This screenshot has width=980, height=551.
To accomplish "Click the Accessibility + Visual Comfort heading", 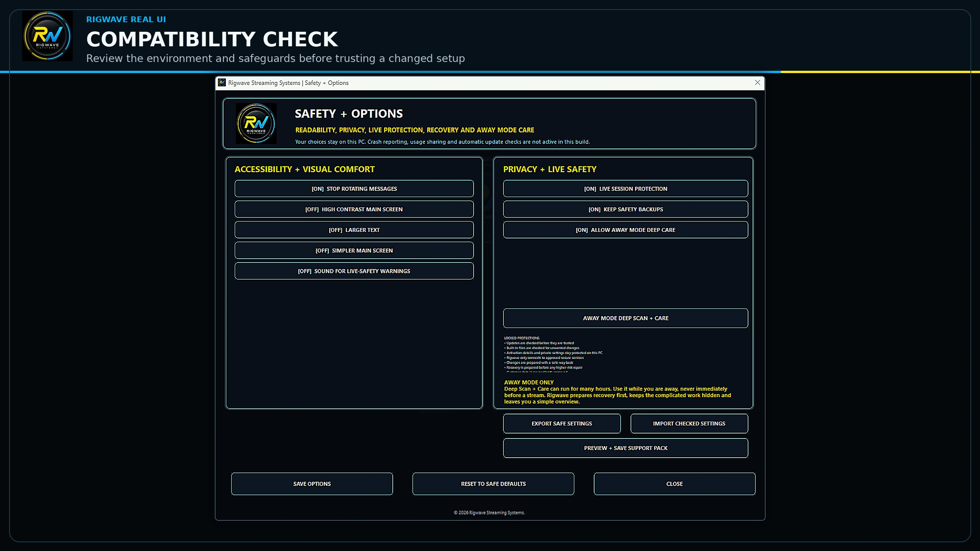I will click(304, 170).
